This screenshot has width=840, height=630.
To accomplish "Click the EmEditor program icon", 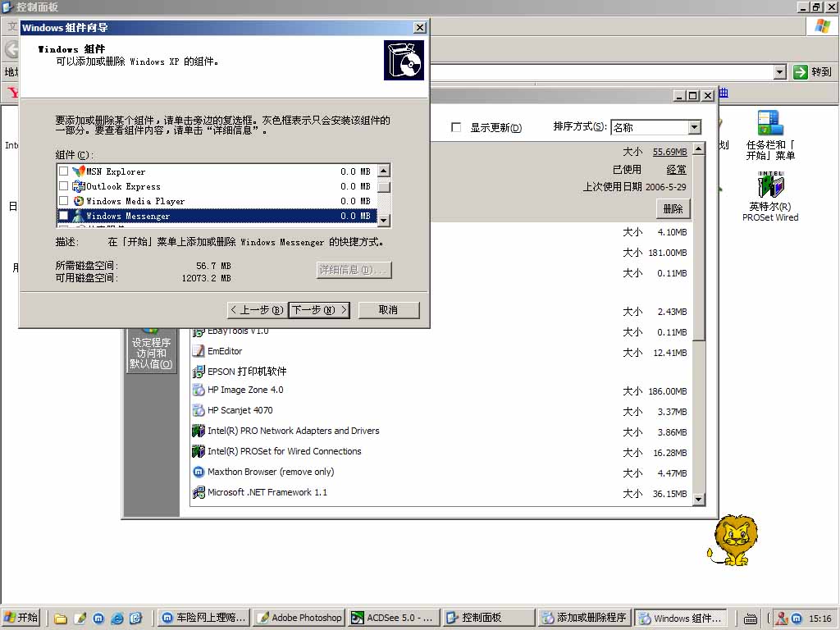I will coord(199,351).
